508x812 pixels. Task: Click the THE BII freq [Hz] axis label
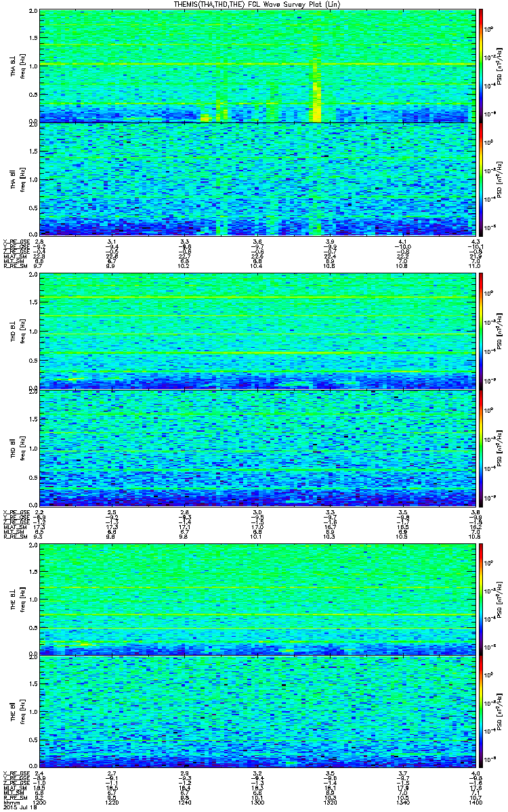pos(22,713)
